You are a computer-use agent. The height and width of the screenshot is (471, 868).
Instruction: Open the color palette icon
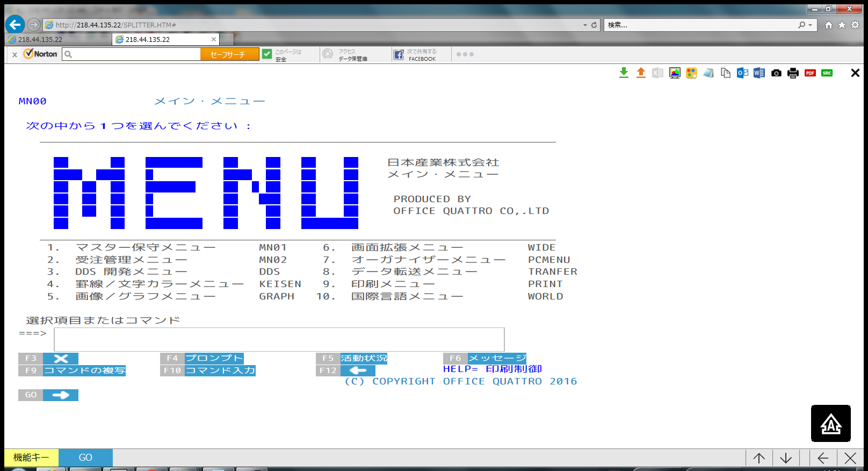[x=691, y=73]
